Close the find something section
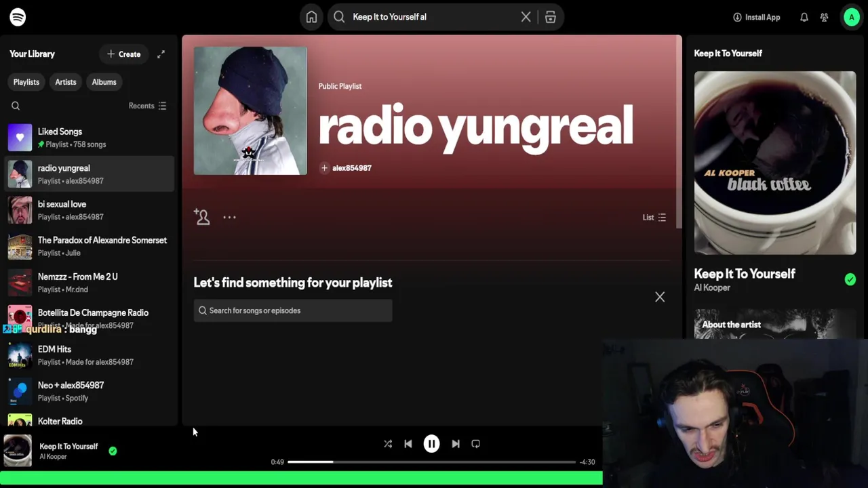The width and height of the screenshot is (868, 488). pos(660,297)
